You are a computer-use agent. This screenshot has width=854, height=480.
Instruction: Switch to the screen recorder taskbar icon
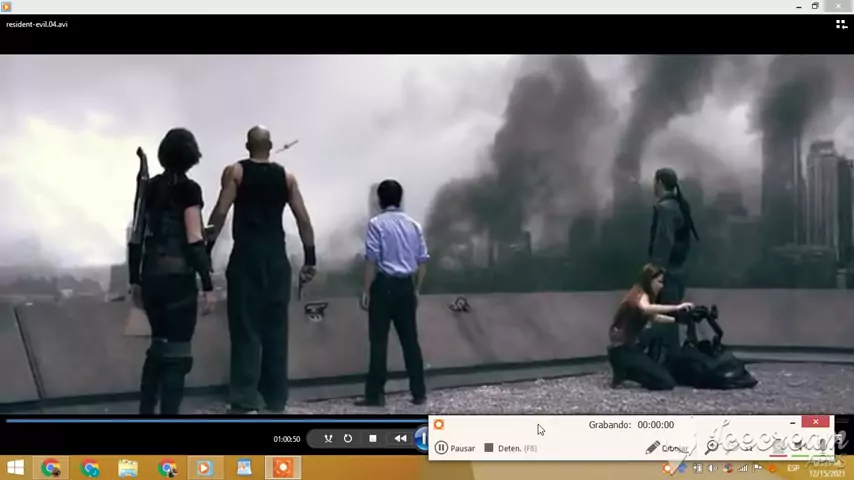tap(283, 468)
